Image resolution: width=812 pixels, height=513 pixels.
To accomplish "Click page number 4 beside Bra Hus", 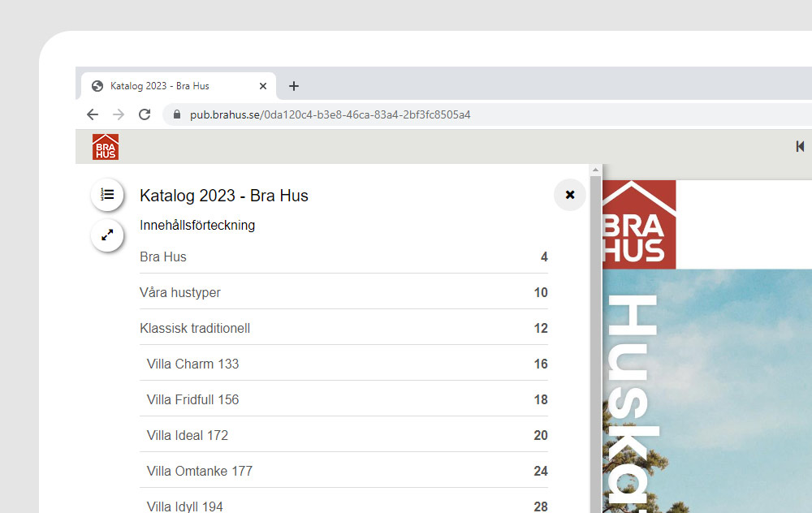I will click(x=544, y=256).
